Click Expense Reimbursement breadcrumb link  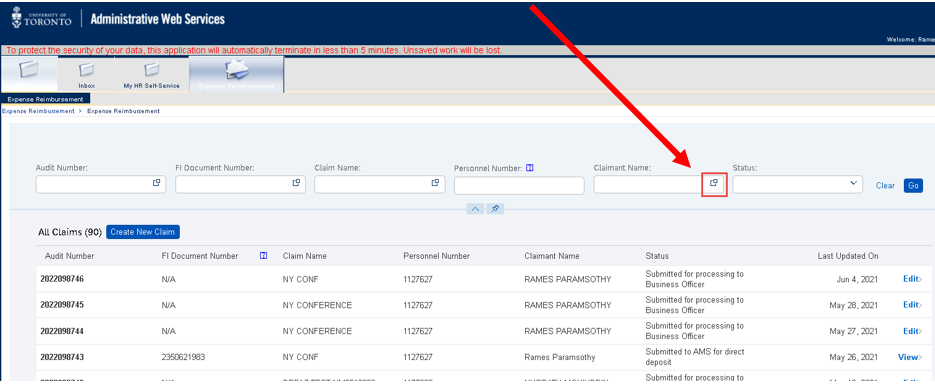[38, 111]
